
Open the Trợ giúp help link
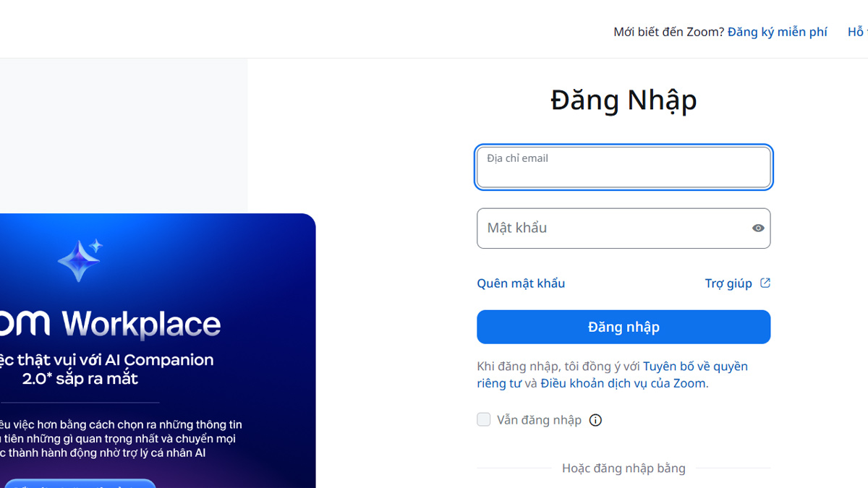728,283
